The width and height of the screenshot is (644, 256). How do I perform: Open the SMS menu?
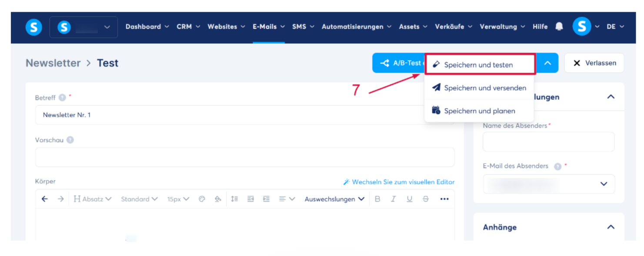[x=303, y=27]
